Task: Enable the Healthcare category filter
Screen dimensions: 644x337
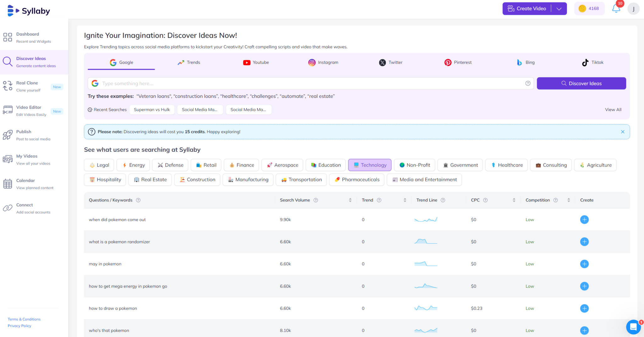Action: tap(506, 165)
